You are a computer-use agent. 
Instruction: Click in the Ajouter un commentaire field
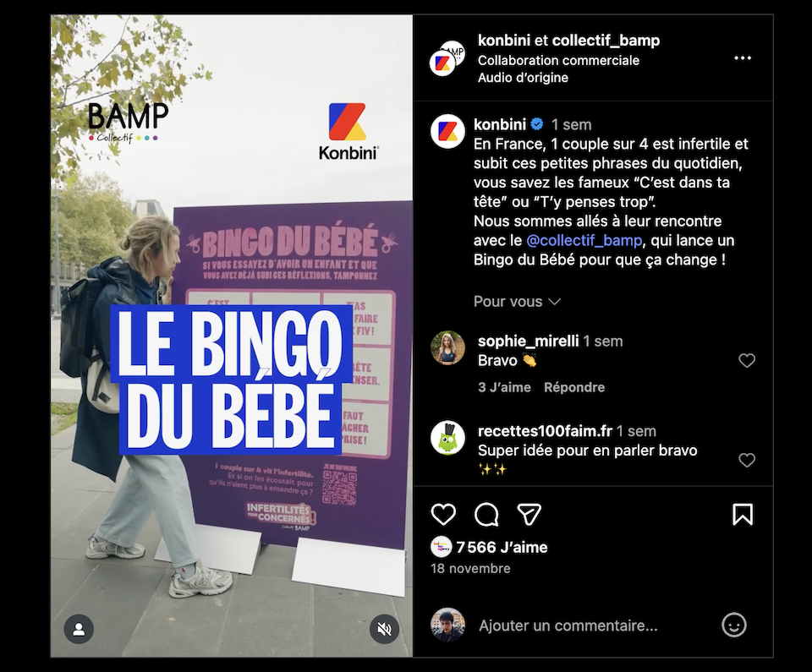click(568, 626)
